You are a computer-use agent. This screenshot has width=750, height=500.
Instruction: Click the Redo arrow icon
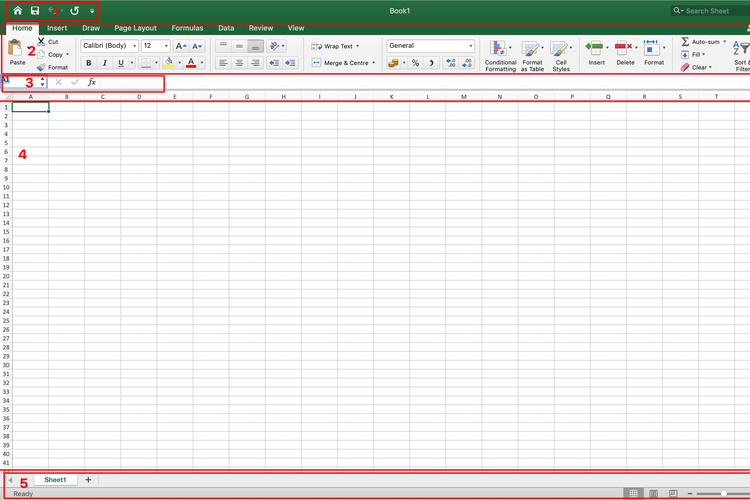75,11
